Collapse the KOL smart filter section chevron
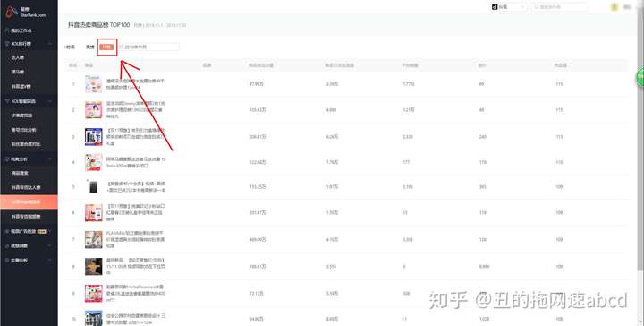 coord(50,100)
